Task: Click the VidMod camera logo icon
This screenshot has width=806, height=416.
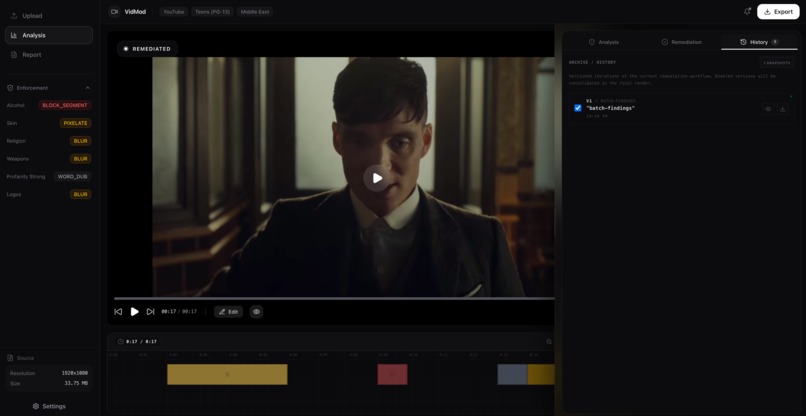Action: (x=114, y=12)
